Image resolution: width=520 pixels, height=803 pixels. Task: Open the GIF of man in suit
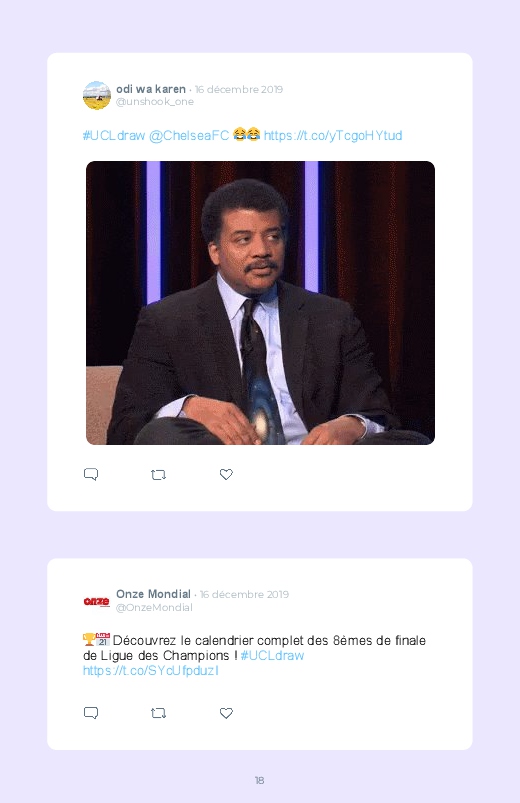tap(260, 303)
